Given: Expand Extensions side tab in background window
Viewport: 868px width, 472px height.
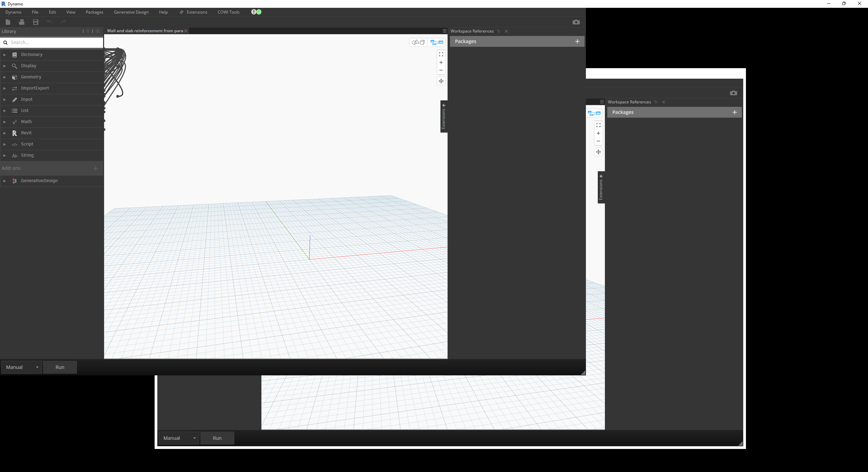Looking at the screenshot, I should (601, 187).
